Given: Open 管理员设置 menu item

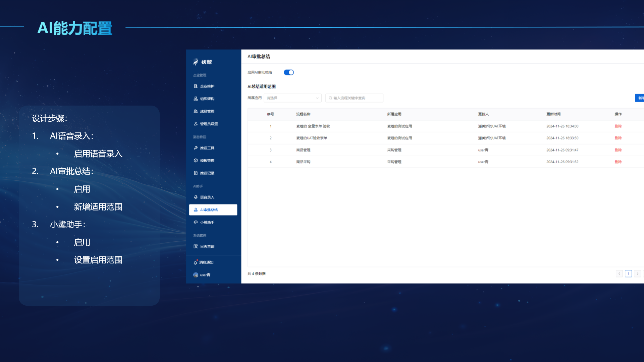Looking at the screenshot, I should (209, 124).
